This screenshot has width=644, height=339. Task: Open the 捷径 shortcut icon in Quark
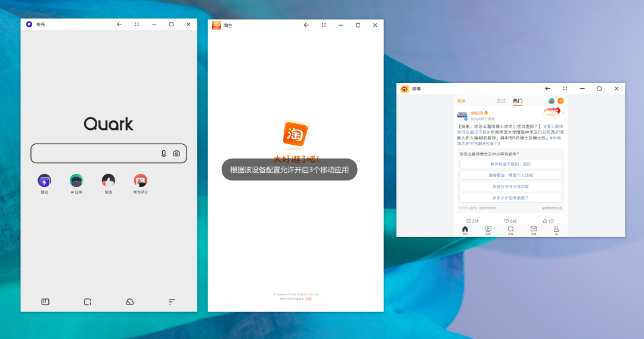(x=44, y=181)
